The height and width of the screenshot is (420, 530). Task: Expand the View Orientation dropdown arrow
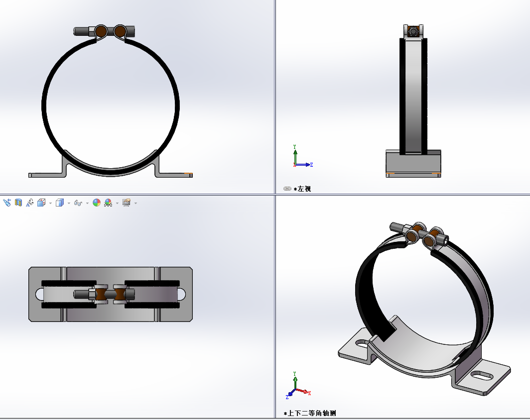[x=50, y=203]
